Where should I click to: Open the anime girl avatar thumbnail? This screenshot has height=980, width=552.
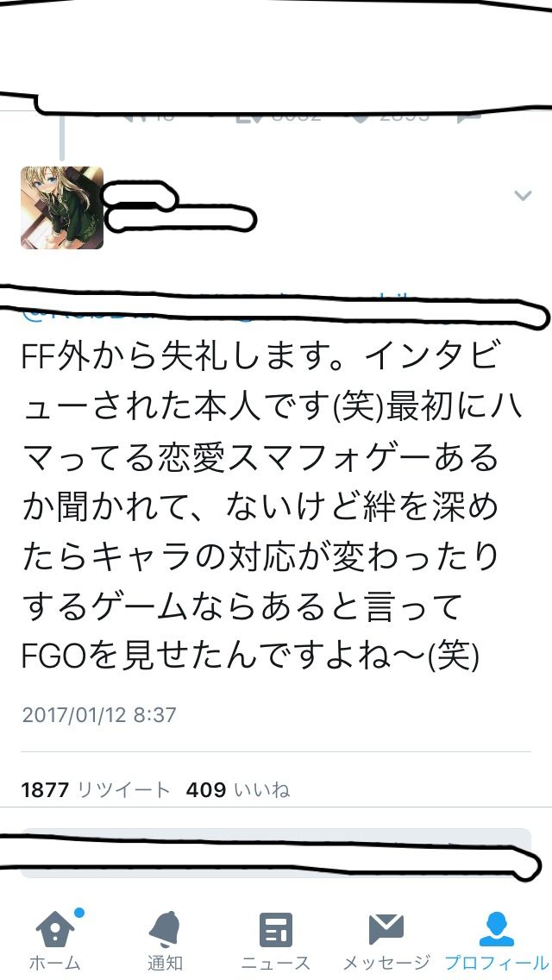[62, 208]
